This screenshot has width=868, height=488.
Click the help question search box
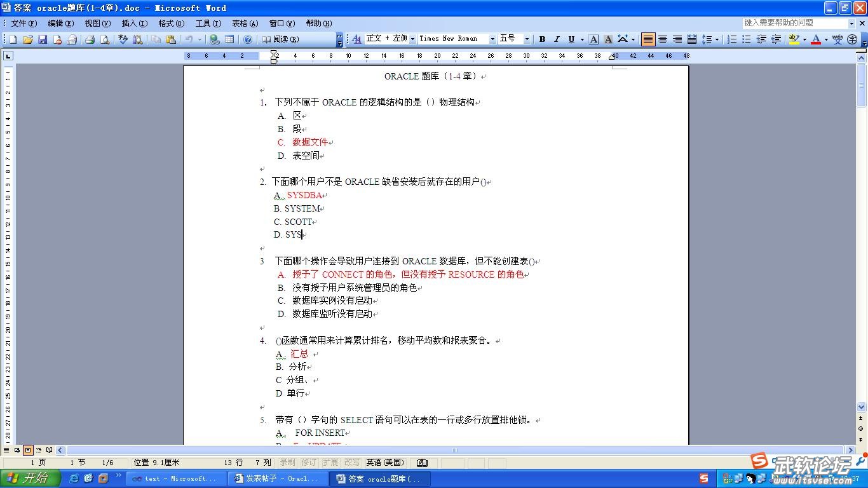tap(799, 23)
